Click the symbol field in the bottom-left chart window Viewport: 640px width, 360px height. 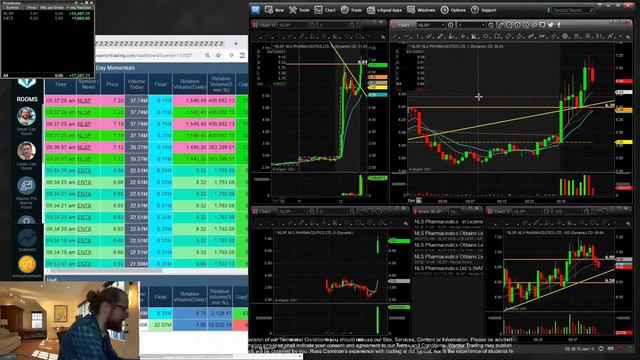click(x=292, y=211)
